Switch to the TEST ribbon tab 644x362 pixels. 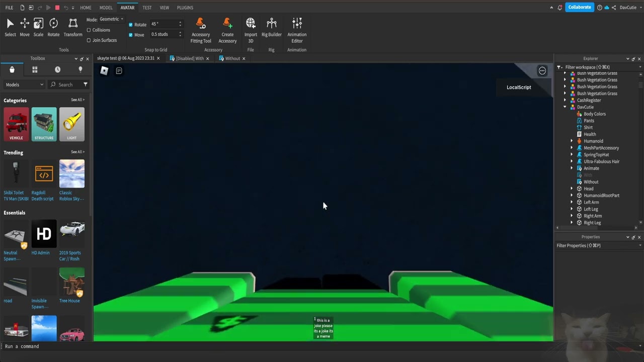[147, 8]
